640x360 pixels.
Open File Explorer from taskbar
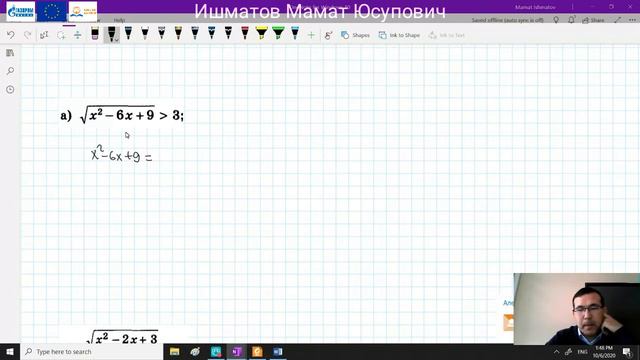coord(175,351)
